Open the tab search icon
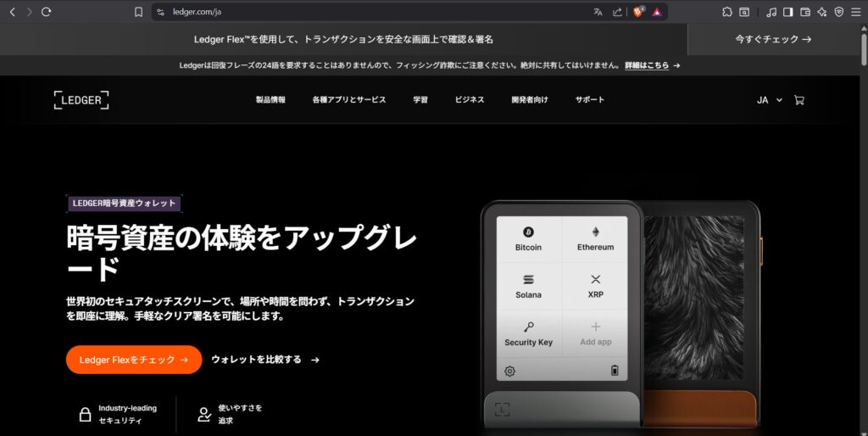This screenshot has height=436, width=868. [744, 12]
